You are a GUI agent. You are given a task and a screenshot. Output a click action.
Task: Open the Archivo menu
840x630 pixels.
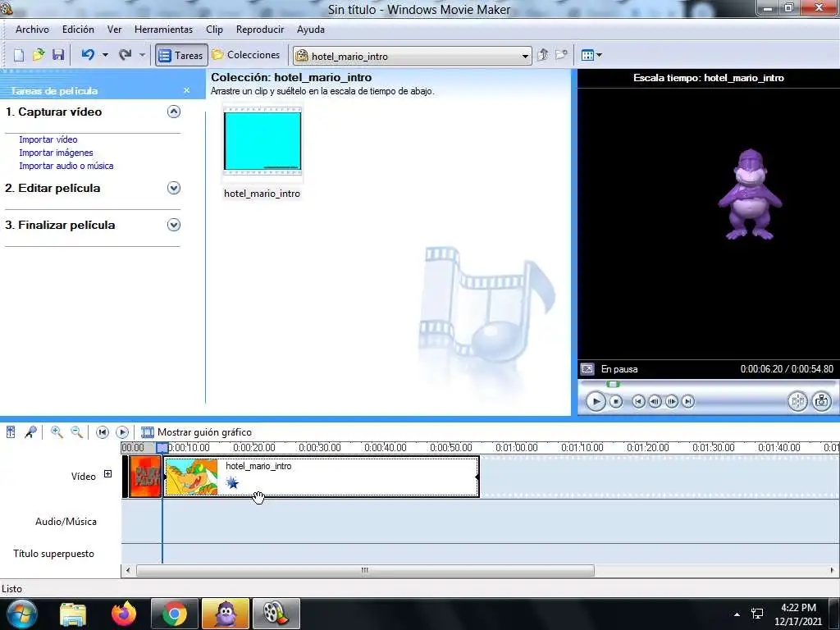coord(32,30)
